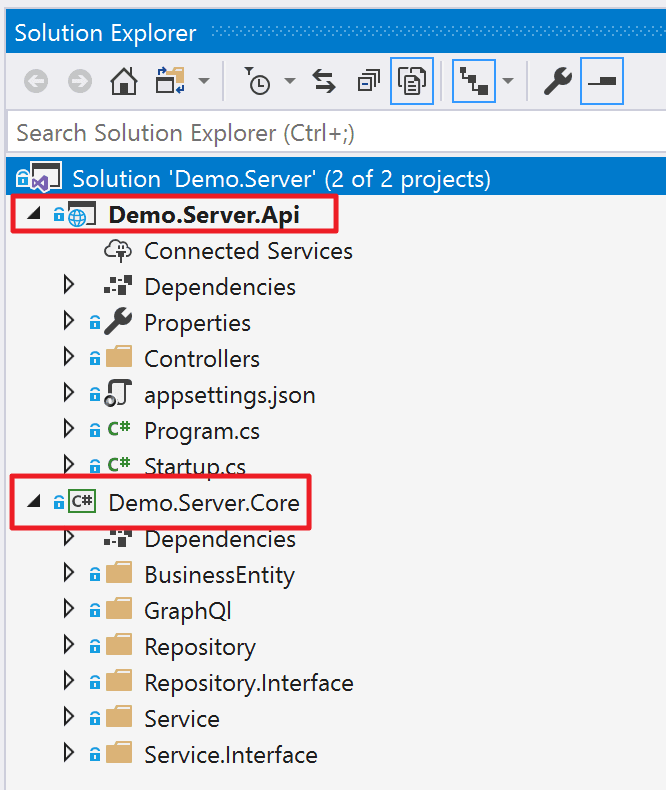
Task: Select Connected Services item
Action: [x=248, y=251]
